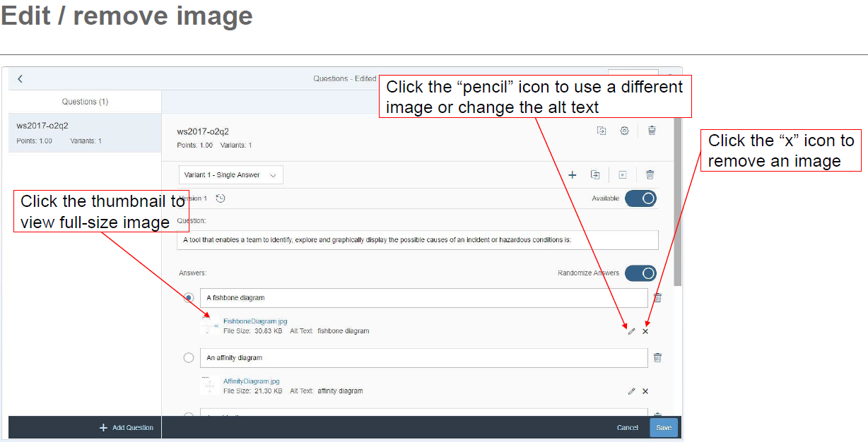Open version history clock icon near Version 1
The width and height of the screenshot is (868, 447).
[221, 198]
